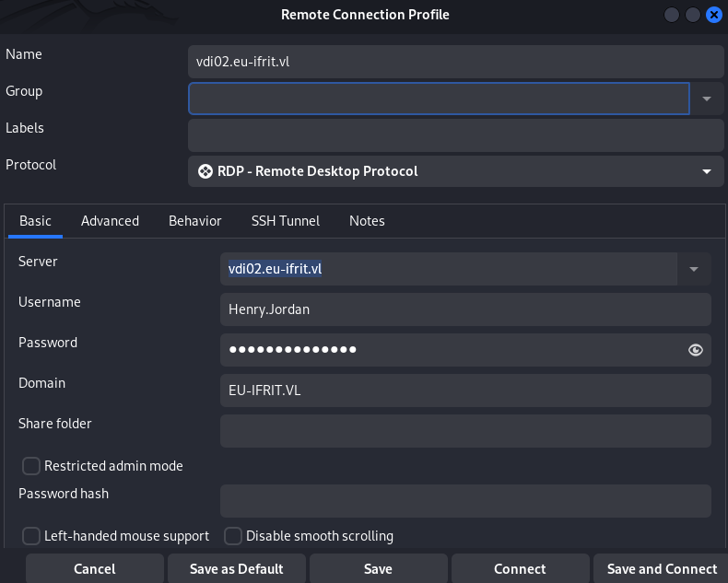Screen dimensions: 728x583
Task: Check Disable smooth scrolling option
Action: tap(232, 536)
